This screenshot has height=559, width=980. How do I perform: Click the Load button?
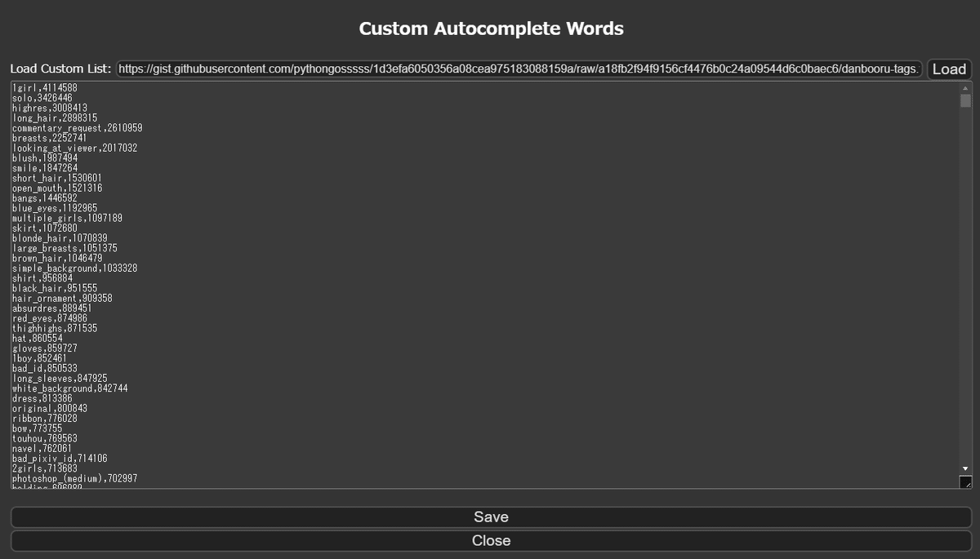[948, 69]
